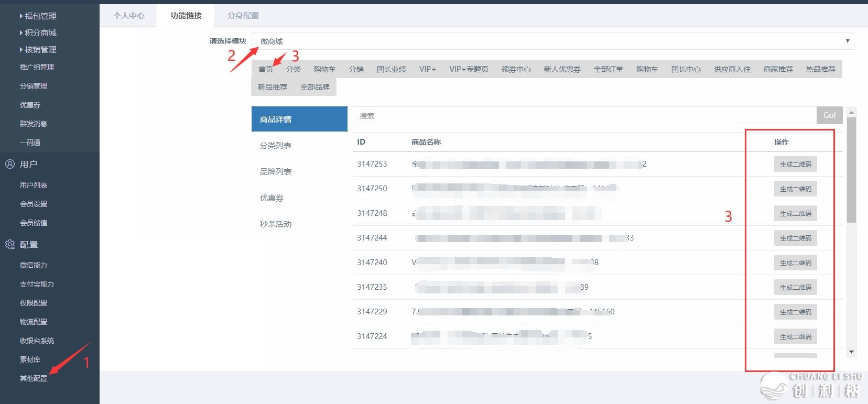This screenshot has width=868, height=404.
Task: Select the 供应商入住 link button
Action: [x=732, y=69]
